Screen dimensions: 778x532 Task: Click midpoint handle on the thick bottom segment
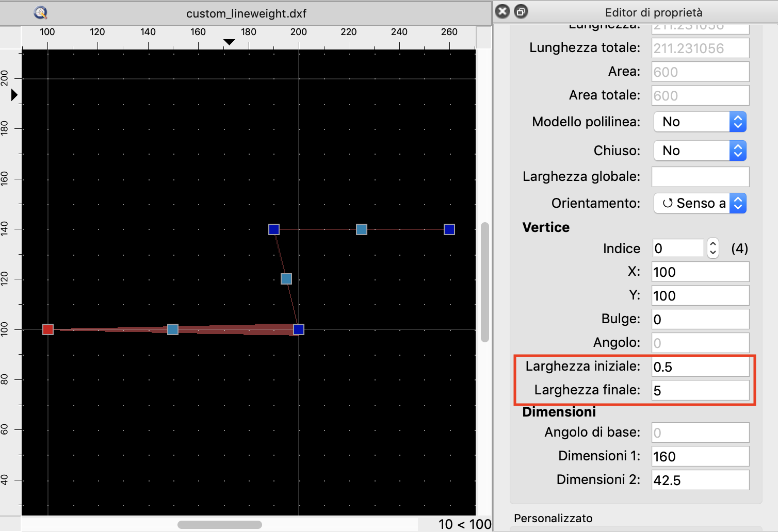point(173,329)
